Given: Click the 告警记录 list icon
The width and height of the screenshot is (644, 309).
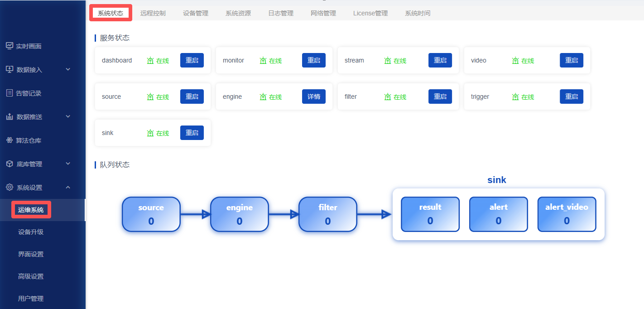Looking at the screenshot, I should 10,93.
